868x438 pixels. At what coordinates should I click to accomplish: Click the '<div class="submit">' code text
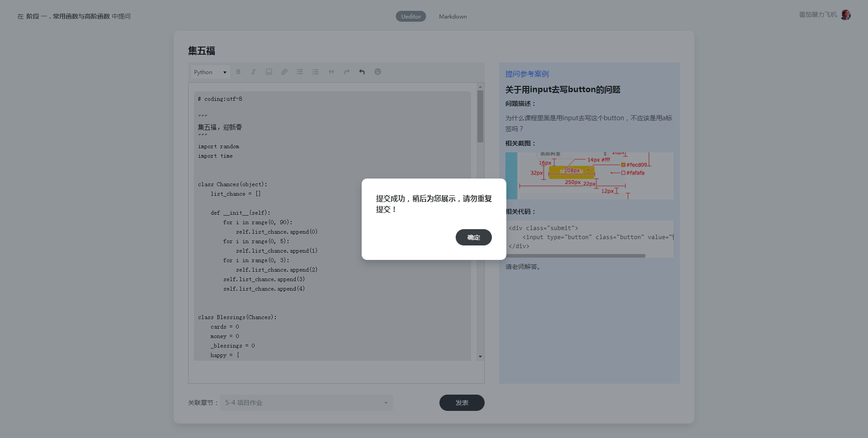(543, 228)
